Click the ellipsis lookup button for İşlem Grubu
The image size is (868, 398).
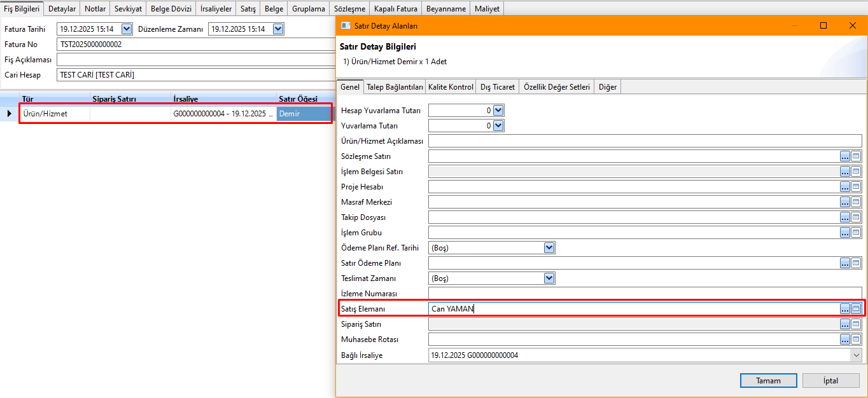(845, 233)
